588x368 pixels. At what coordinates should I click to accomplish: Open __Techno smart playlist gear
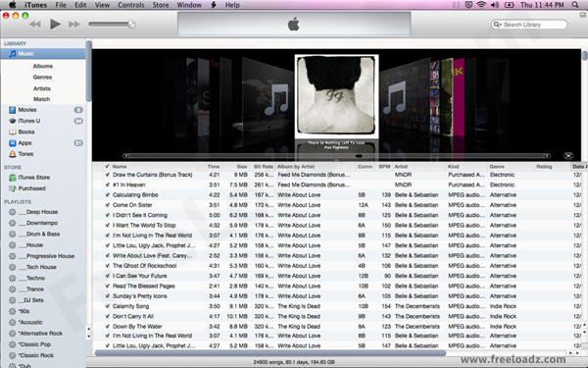tap(13, 279)
